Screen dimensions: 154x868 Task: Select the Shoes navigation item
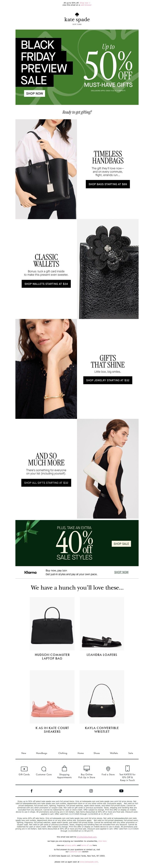coord(97,753)
